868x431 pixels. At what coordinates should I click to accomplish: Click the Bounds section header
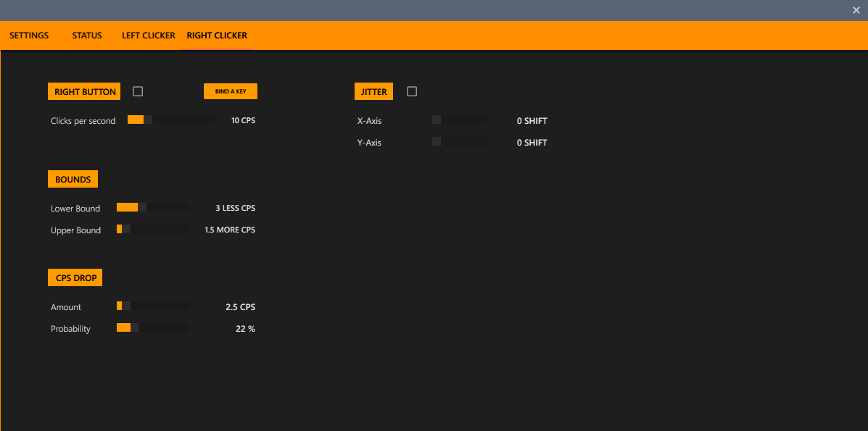[x=73, y=179]
